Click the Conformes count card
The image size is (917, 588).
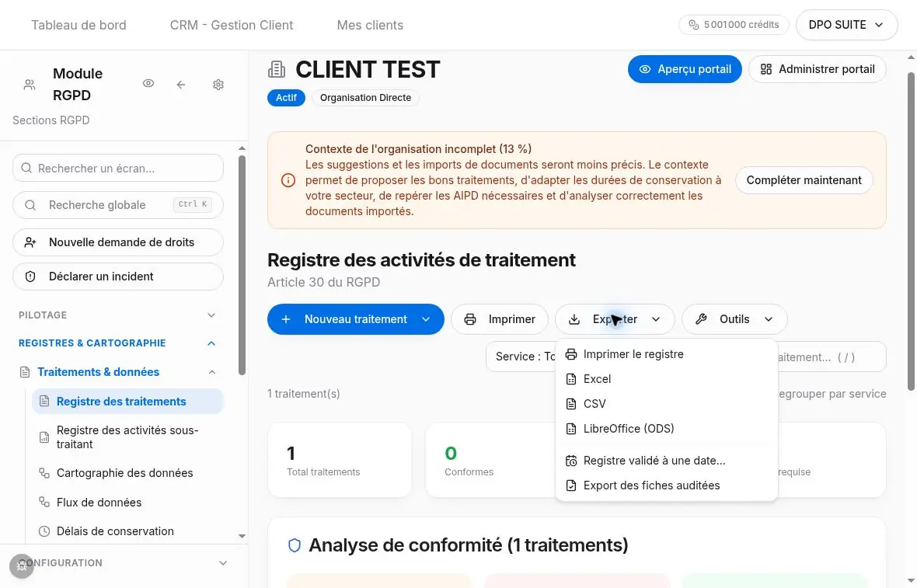491,460
